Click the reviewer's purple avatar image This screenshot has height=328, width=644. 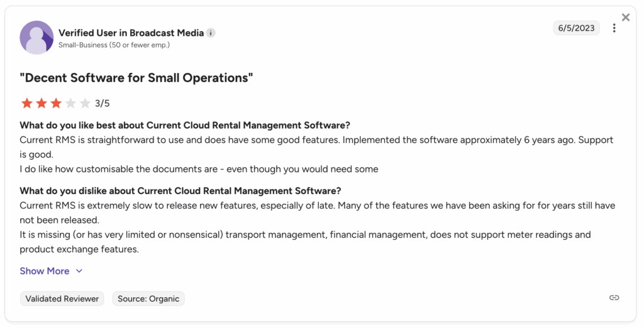(36, 37)
